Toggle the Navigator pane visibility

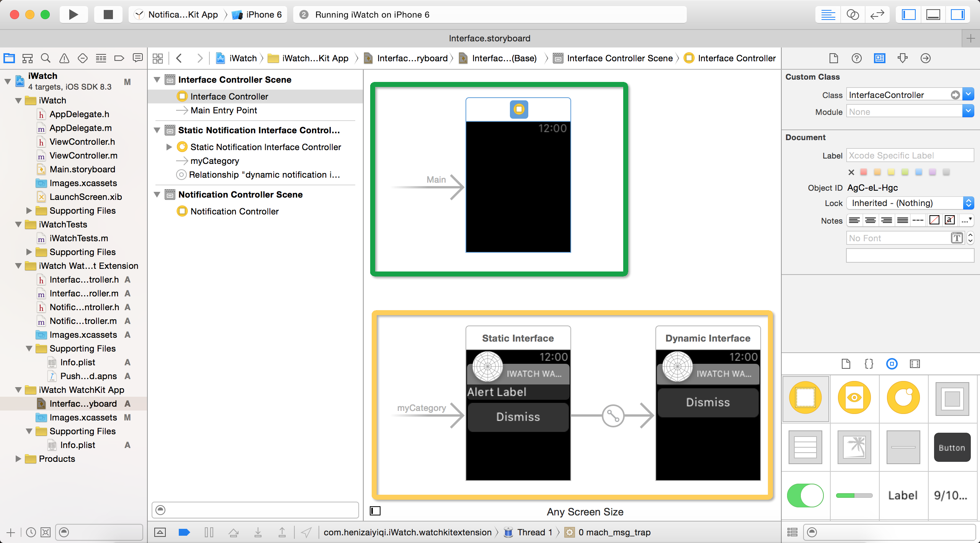(x=908, y=15)
